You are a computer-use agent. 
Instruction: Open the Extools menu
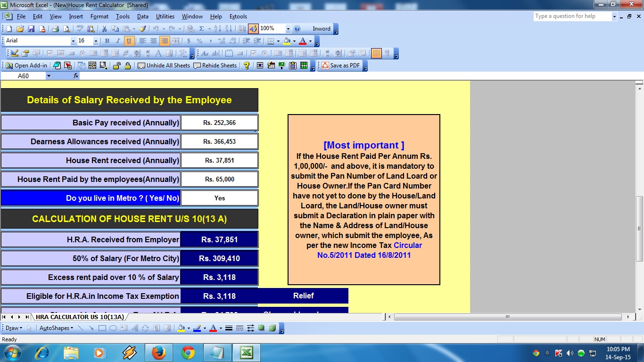click(238, 16)
